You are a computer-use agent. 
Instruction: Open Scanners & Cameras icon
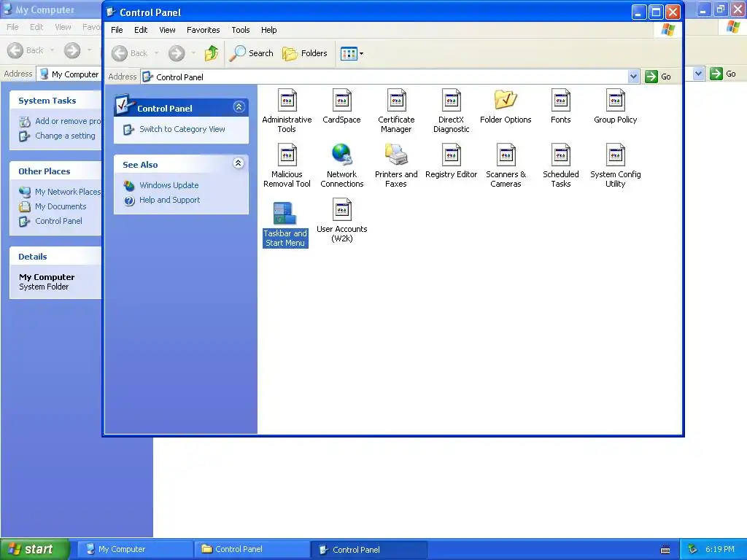click(506, 166)
